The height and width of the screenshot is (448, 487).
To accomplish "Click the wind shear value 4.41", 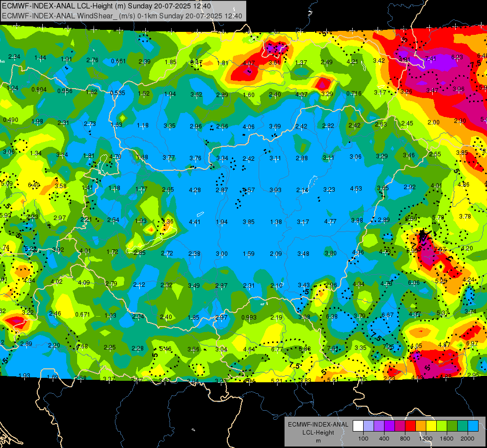I will (x=195, y=222).
